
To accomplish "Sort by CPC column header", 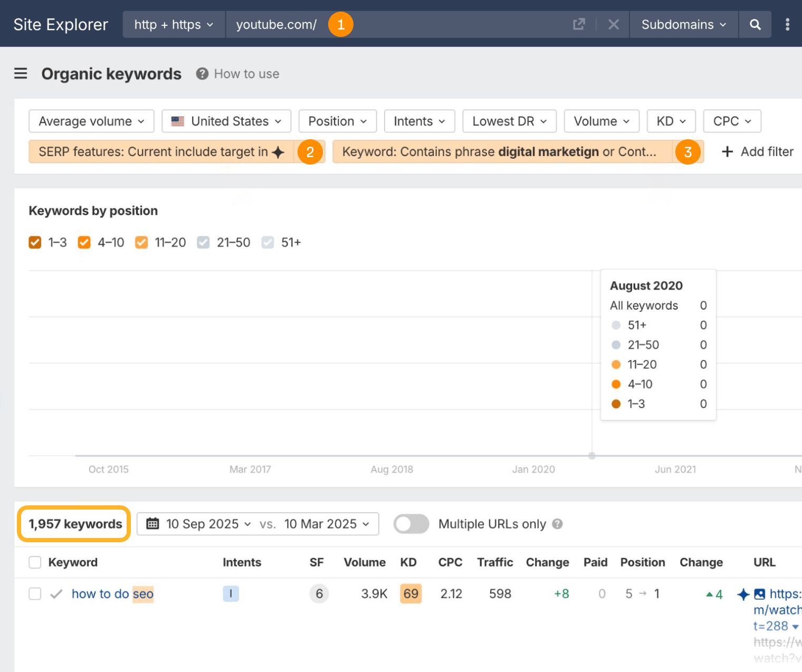I will pyautogui.click(x=450, y=562).
